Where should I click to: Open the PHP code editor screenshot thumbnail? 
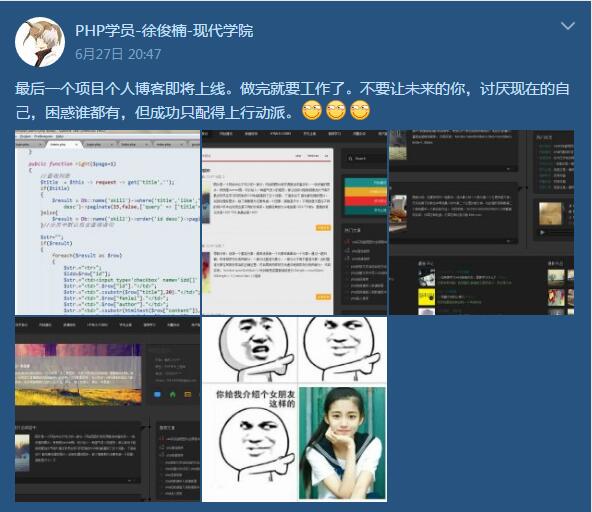pos(108,222)
